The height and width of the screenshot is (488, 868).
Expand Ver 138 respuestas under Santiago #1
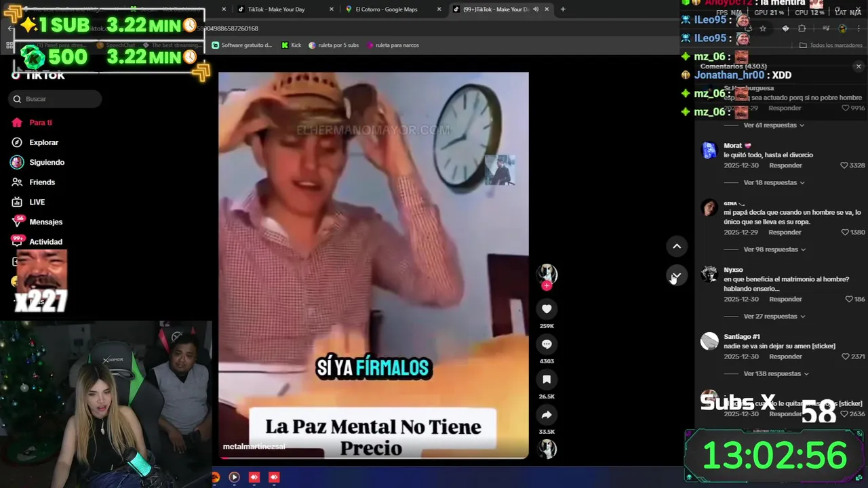(776, 373)
